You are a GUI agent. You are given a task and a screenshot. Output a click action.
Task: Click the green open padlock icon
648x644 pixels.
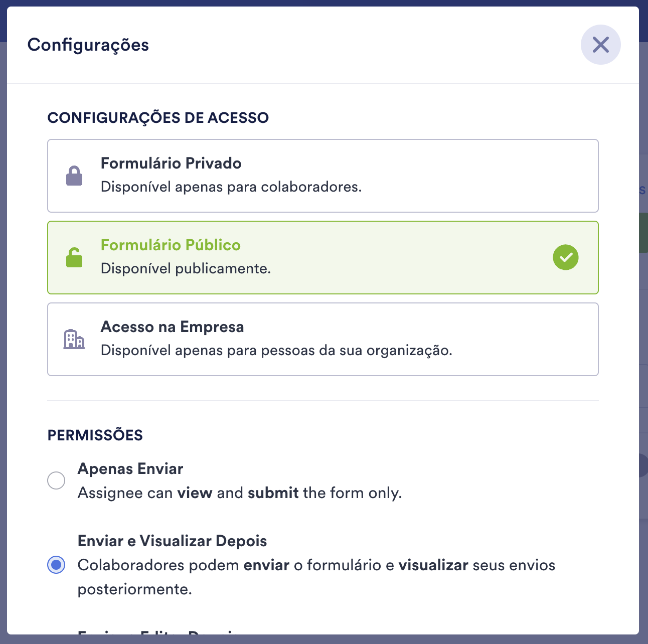pyautogui.click(x=74, y=258)
